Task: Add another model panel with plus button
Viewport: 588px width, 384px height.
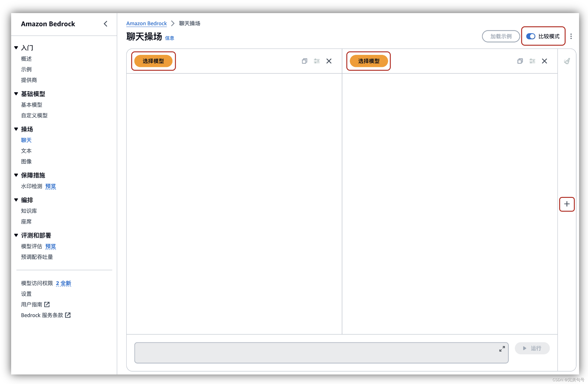Action: point(567,204)
